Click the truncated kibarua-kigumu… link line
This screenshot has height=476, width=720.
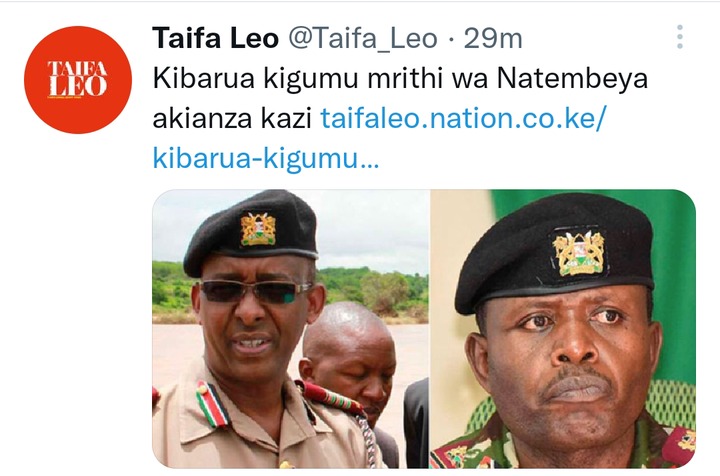pyautogui.click(x=265, y=159)
